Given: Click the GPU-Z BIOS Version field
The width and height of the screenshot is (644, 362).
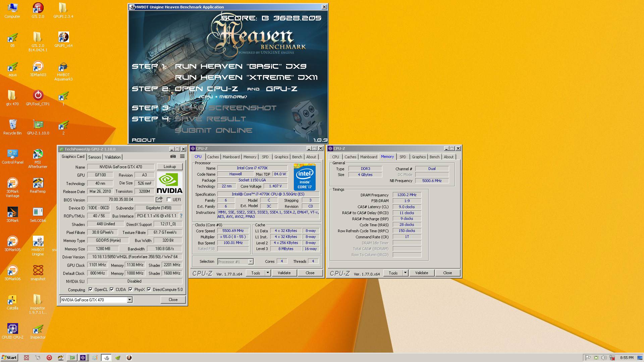Looking at the screenshot, I should (121, 199).
